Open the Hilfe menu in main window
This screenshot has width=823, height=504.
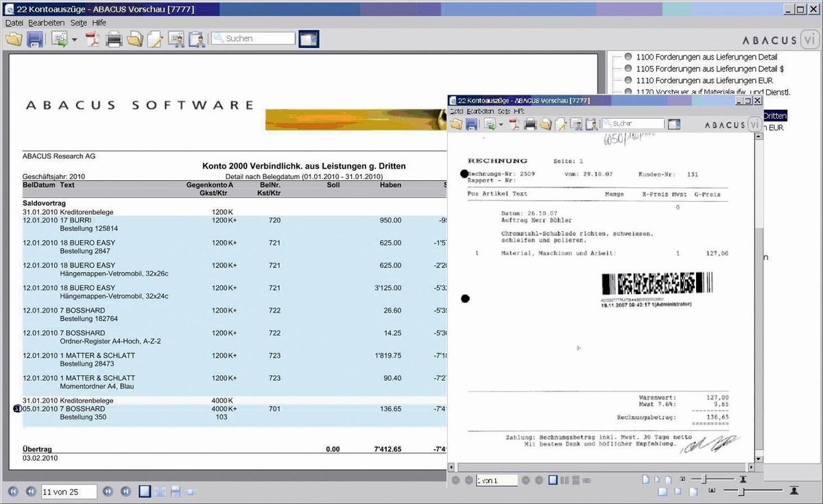point(99,23)
